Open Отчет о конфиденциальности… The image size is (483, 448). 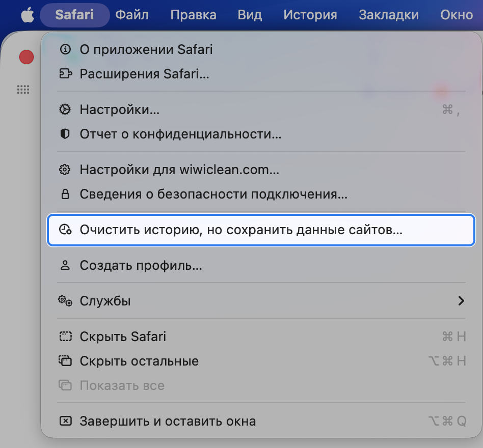tap(261, 134)
